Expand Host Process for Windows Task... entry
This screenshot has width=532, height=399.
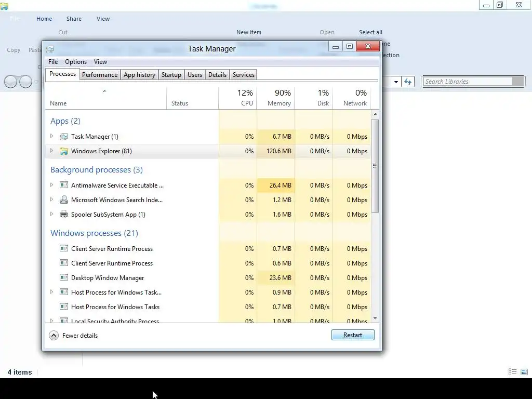coord(51,292)
